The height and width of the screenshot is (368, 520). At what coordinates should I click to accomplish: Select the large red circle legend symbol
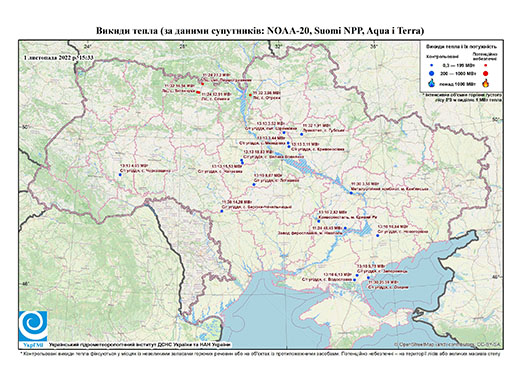click(x=485, y=73)
